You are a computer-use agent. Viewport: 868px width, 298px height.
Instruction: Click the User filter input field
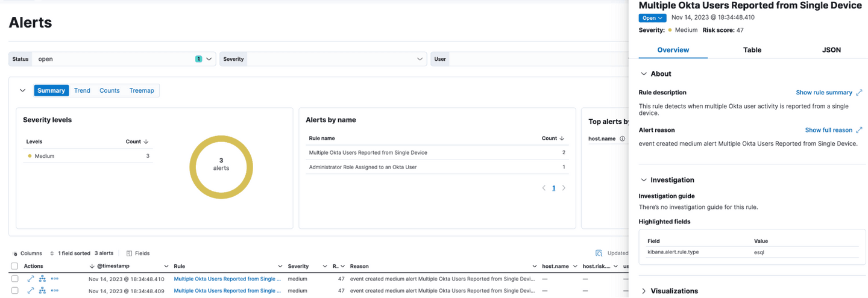click(x=530, y=59)
